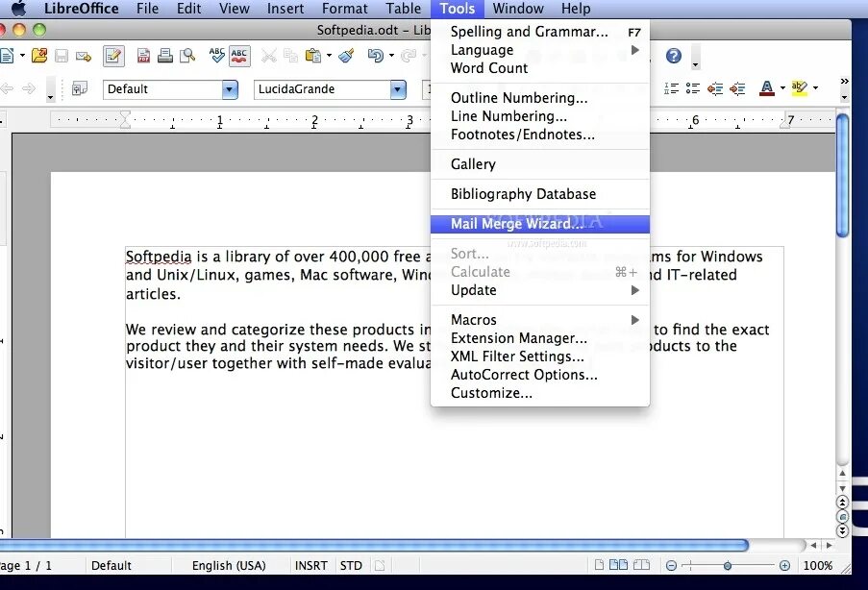
Task: Toggle INSRT insert mode in status bar
Action: (x=310, y=566)
